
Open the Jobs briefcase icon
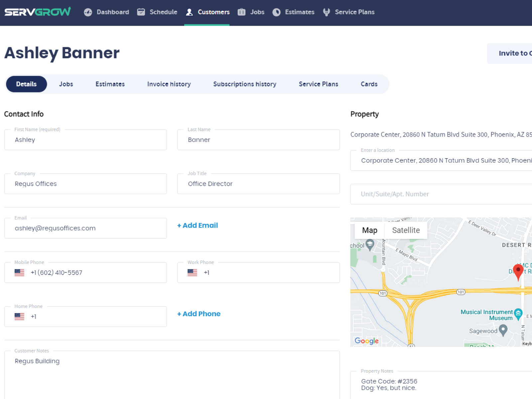[x=241, y=12]
